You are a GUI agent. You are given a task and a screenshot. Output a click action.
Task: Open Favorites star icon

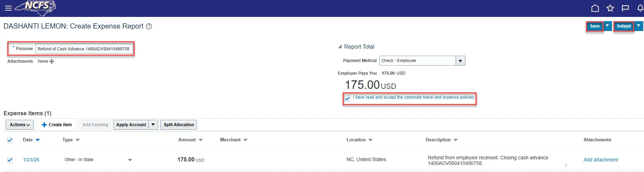[x=610, y=8]
